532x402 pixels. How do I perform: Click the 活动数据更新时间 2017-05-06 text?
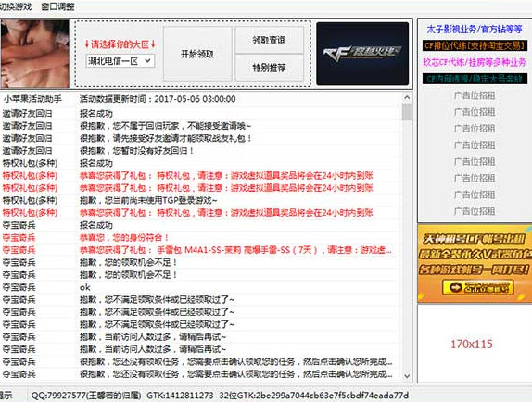click(158, 99)
